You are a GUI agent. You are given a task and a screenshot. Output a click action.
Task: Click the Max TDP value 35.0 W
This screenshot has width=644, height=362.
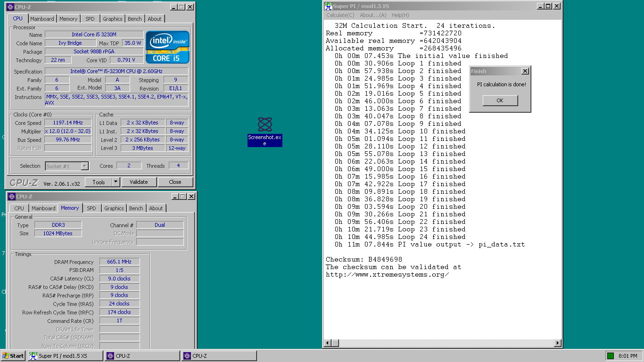pyautogui.click(x=133, y=43)
